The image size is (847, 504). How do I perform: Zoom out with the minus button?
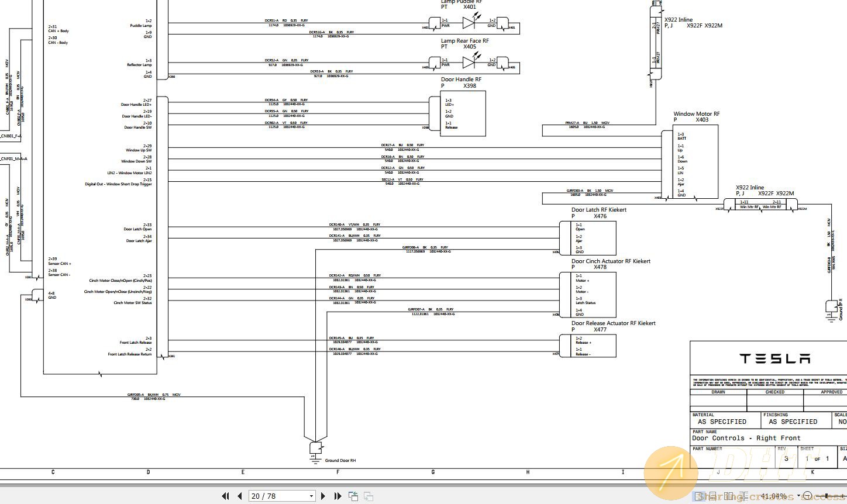(x=807, y=496)
